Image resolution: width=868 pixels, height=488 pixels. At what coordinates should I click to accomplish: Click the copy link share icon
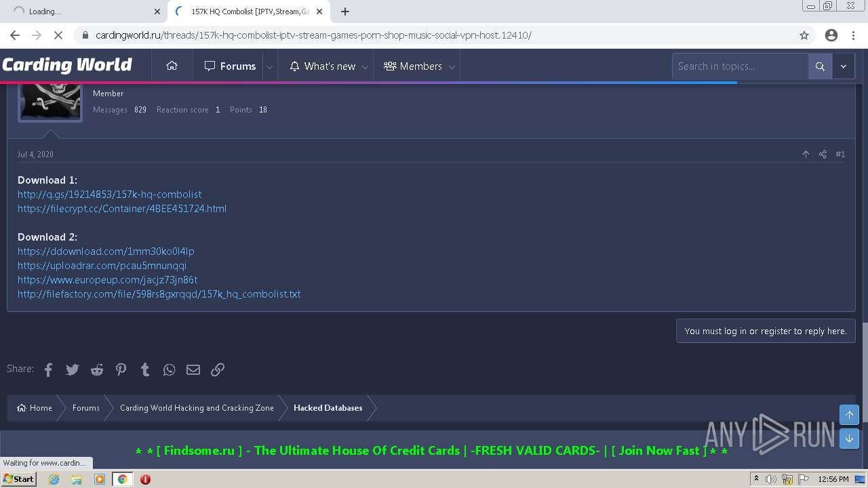pyautogui.click(x=218, y=369)
